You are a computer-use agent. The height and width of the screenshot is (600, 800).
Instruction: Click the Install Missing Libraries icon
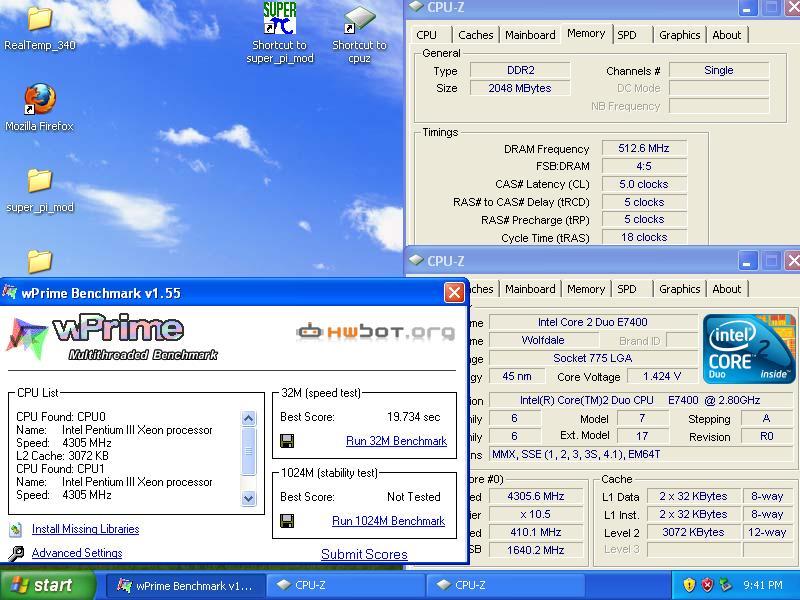[16, 530]
